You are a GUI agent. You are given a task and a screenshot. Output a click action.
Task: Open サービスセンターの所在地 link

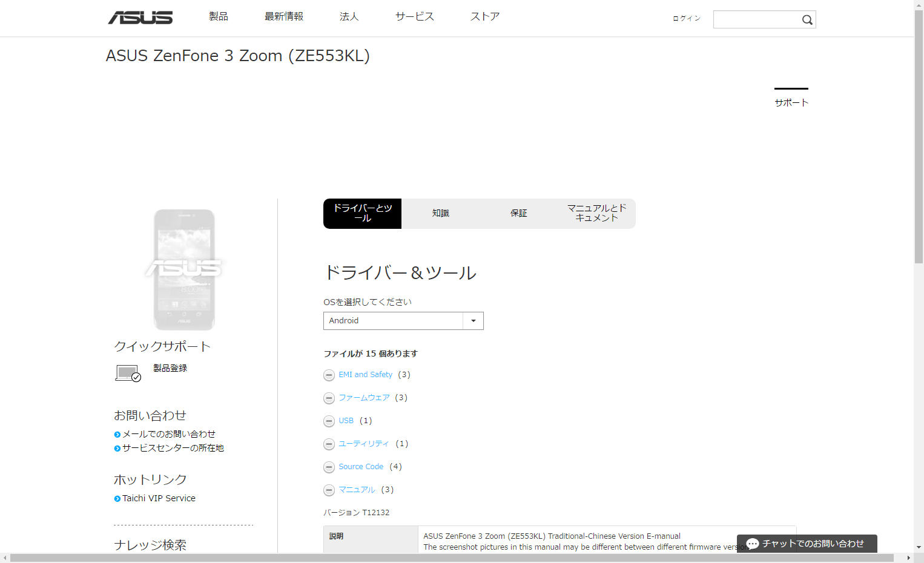coord(173,448)
